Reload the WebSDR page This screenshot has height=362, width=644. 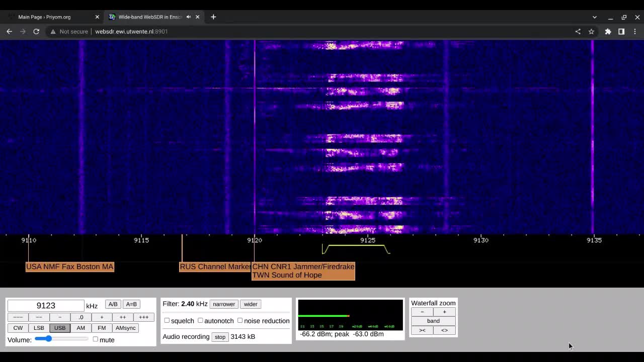(36, 31)
